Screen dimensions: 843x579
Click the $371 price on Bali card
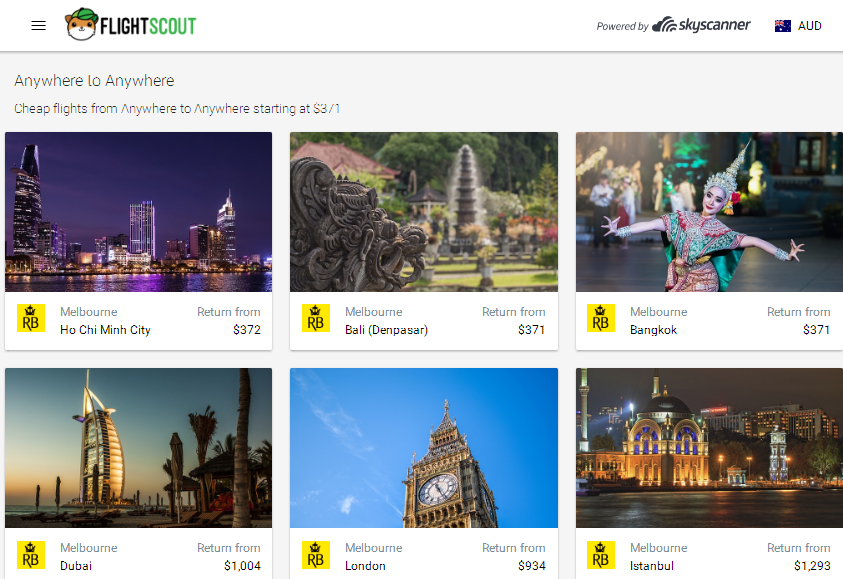click(531, 330)
